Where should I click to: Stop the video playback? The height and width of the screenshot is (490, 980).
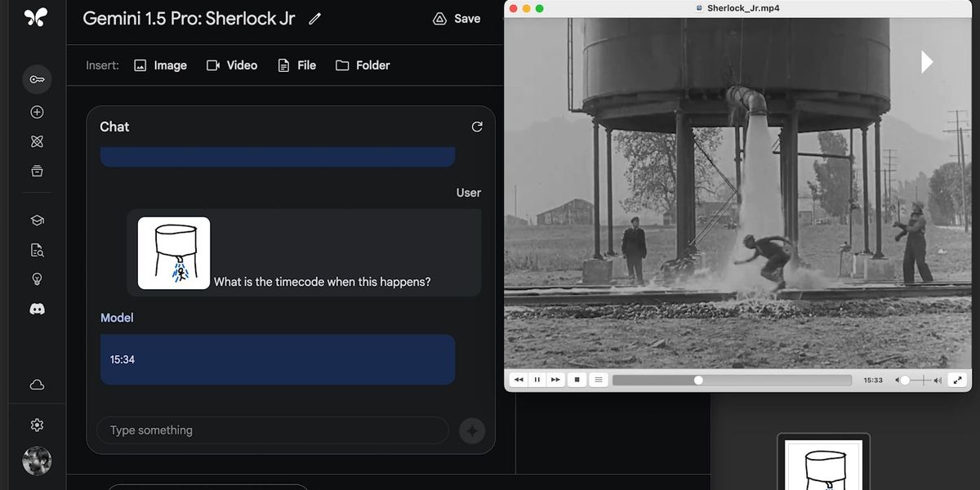point(577,380)
